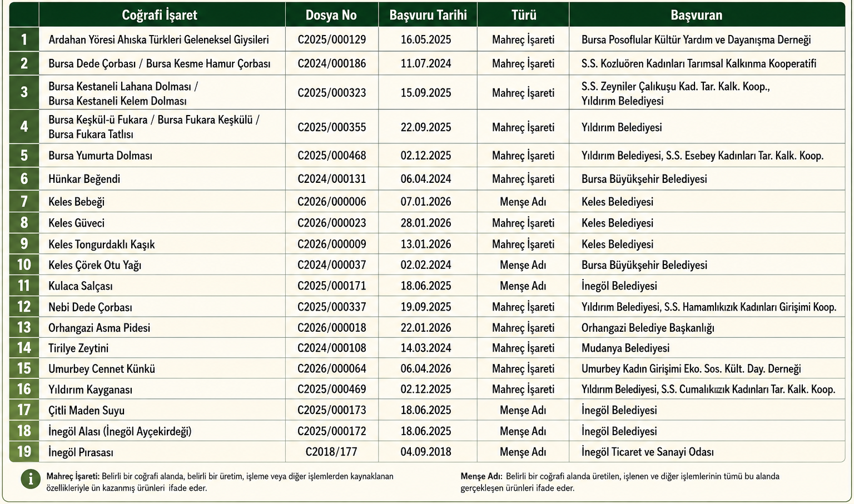Click the info icon beside Mahreç İşareti note
Viewport: 854px width, 504px height.
pos(31,478)
